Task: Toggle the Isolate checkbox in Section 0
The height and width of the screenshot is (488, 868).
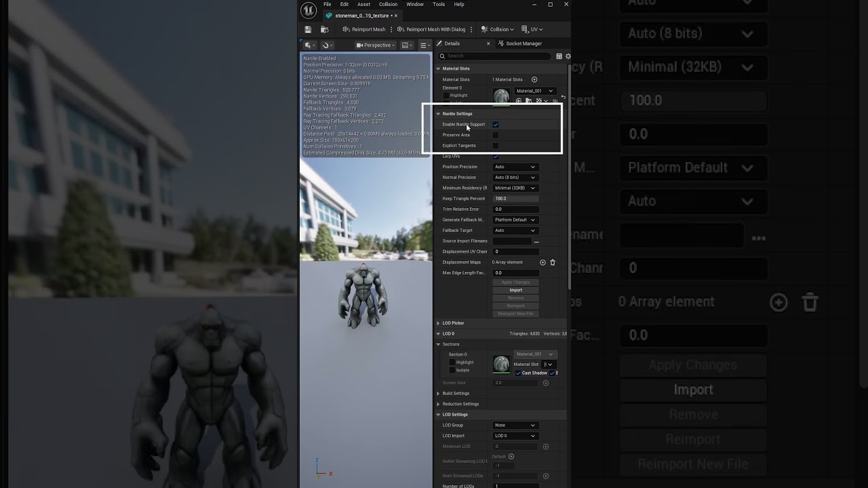Action: pyautogui.click(x=452, y=370)
